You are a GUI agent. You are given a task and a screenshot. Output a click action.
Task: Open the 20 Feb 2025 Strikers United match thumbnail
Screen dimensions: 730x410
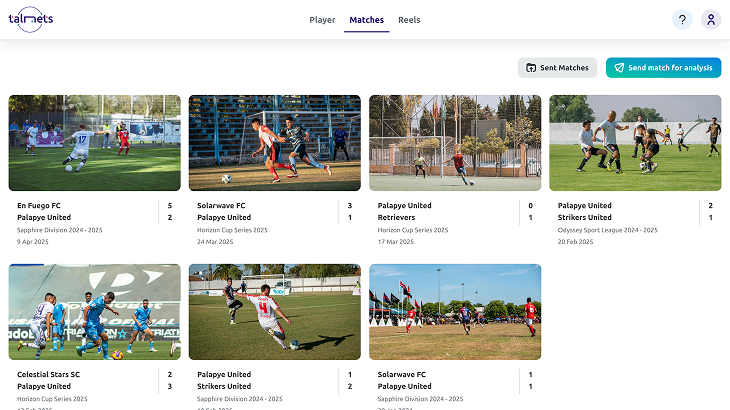(x=635, y=143)
